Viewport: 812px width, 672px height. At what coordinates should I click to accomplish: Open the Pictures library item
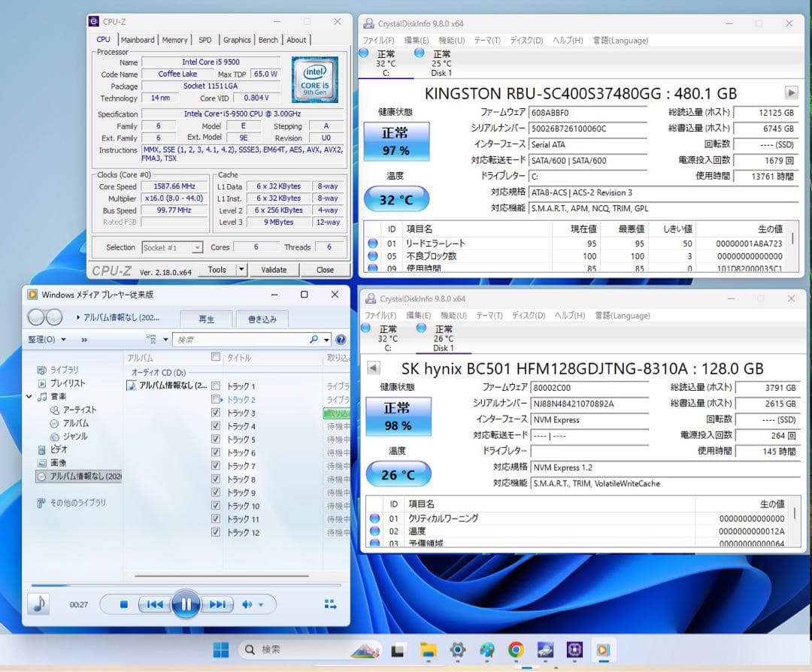53,463
